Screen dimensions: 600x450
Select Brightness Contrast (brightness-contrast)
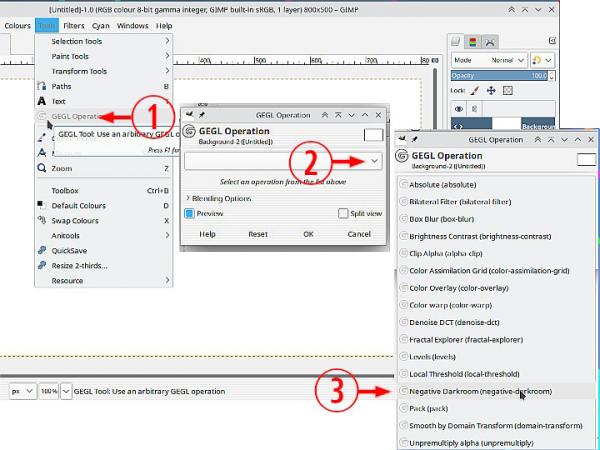[x=497, y=236]
